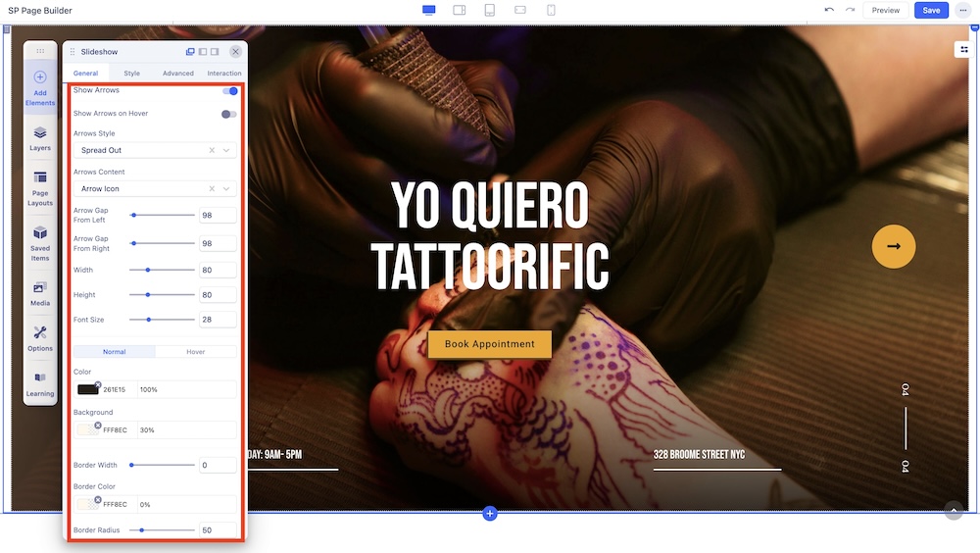
Task: Undo the last change
Action: 829,10
